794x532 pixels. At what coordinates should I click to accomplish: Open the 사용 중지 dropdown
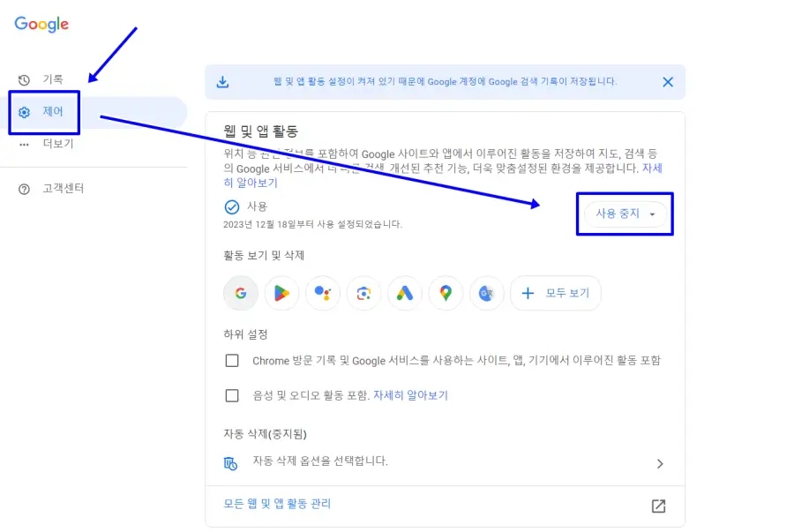[625, 214]
